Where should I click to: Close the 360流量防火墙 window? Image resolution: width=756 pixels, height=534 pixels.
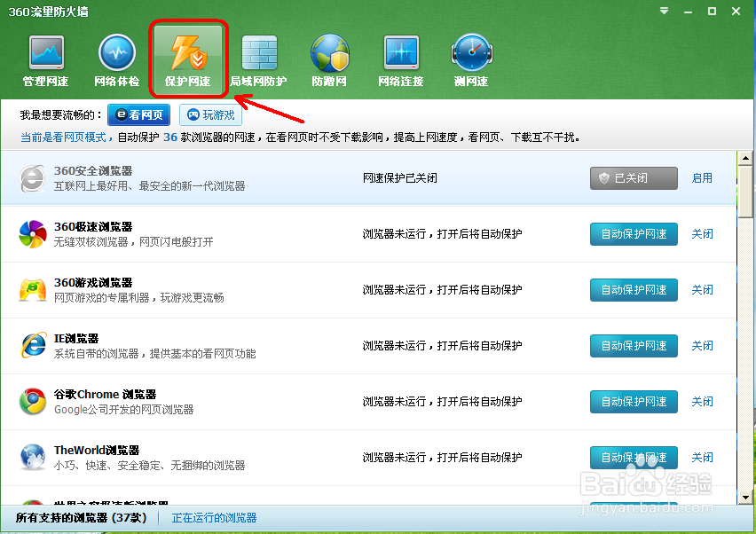coord(736,11)
